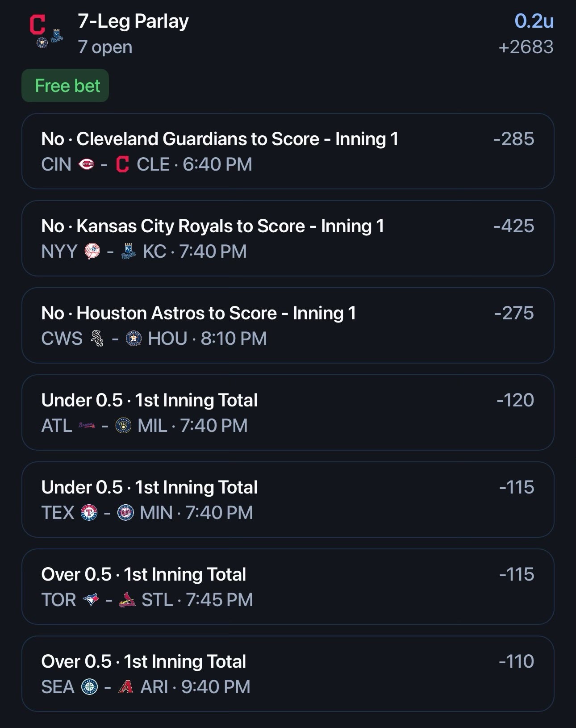Open the 7-Leg Parlay title
The height and width of the screenshot is (728, 576).
[x=133, y=21]
